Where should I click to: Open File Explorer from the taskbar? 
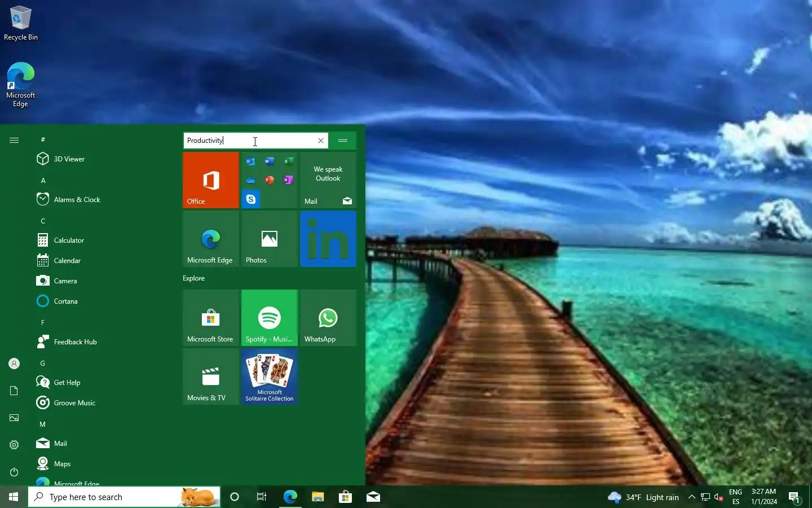(x=317, y=497)
